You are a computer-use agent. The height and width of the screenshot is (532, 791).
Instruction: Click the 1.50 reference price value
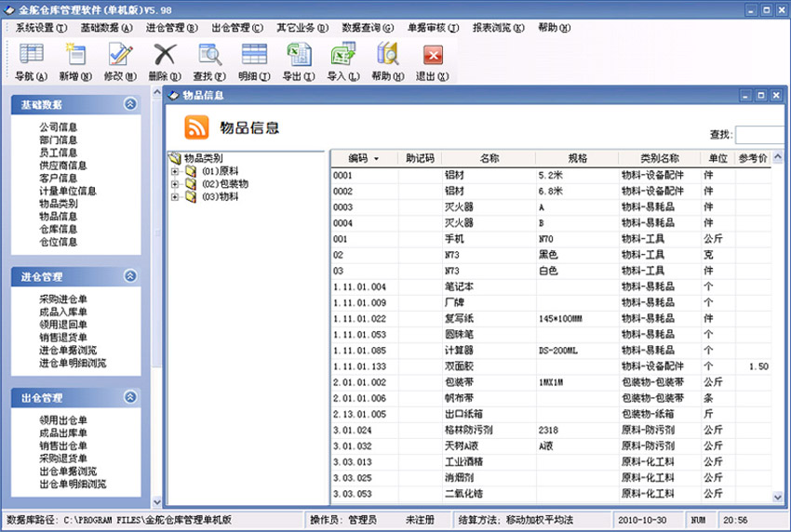pyautogui.click(x=758, y=366)
